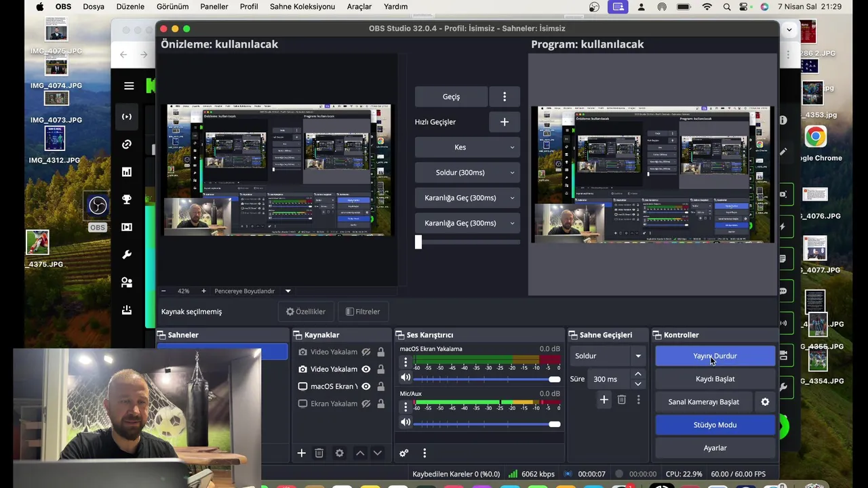Click Sanal Kamerayı Başlat button
Image resolution: width=868 pixels, height=488 pixels.
pyautogui.click(x=703, y=402)
